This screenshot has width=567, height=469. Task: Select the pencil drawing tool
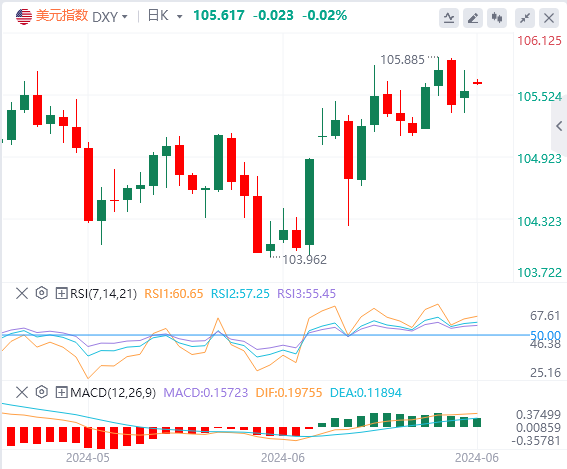[x=473, y=18]
